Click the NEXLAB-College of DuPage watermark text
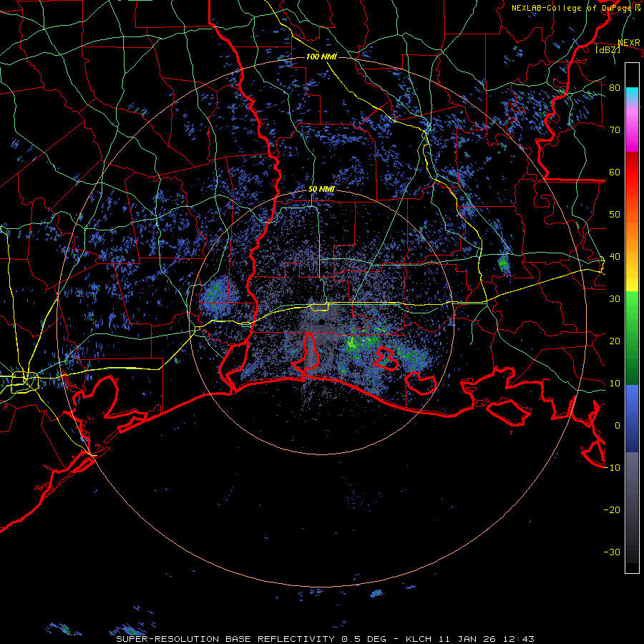The height and width of the screenshot is (644, 644). point(571,8)
